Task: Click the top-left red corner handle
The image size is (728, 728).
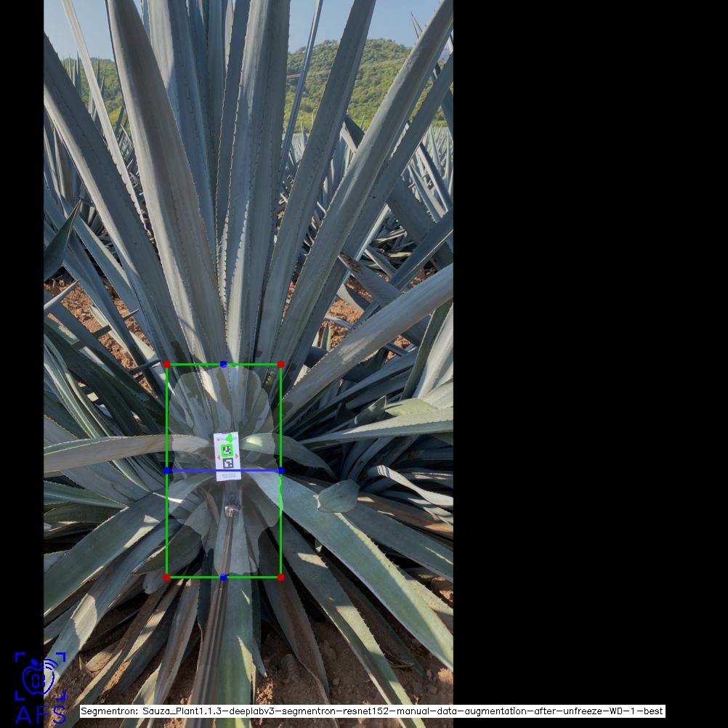Action: (x=166, y=364)
